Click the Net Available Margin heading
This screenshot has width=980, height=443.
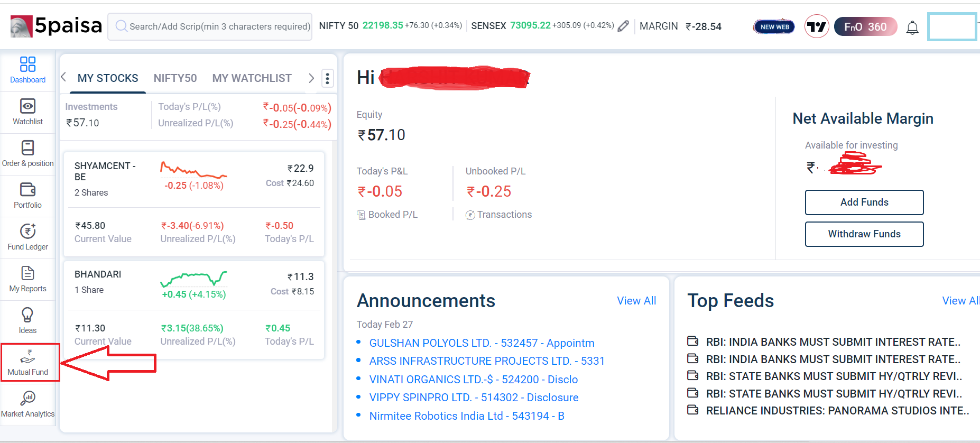point(863,118)
